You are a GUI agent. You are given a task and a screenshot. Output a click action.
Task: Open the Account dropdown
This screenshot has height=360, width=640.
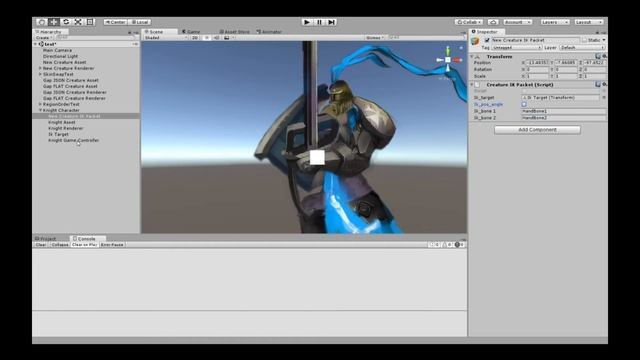517,22
